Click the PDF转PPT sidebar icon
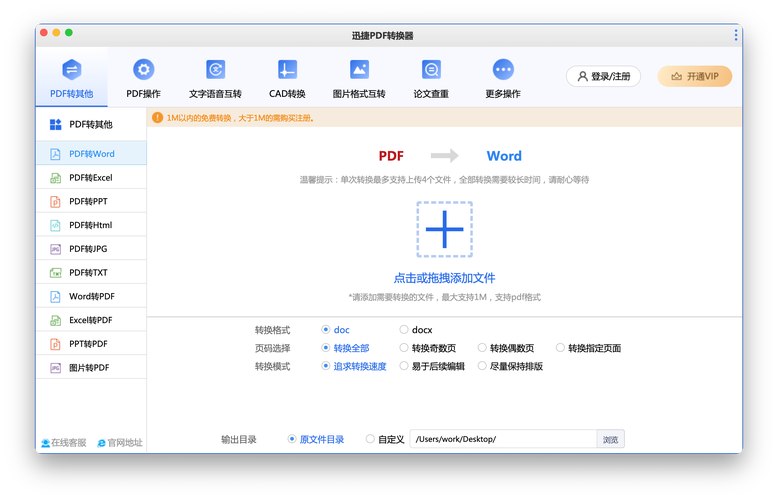This screenshot has height=500, width=778. tap(55, 201)
